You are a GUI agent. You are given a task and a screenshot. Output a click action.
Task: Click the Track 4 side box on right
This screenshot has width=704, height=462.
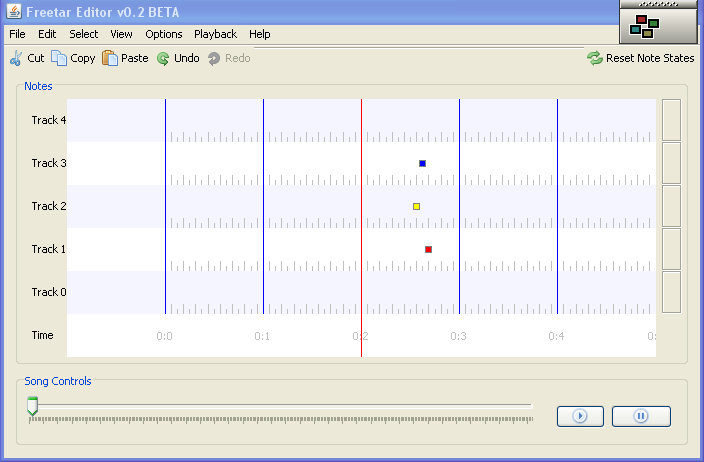click(672, 120)
